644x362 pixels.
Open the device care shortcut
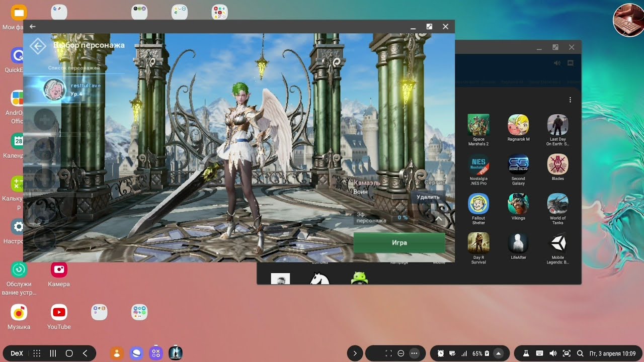[19, 278]
